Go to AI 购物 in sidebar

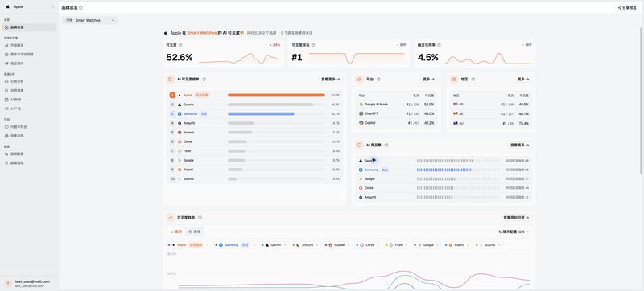pyautogui.click(x=29, y=100)
